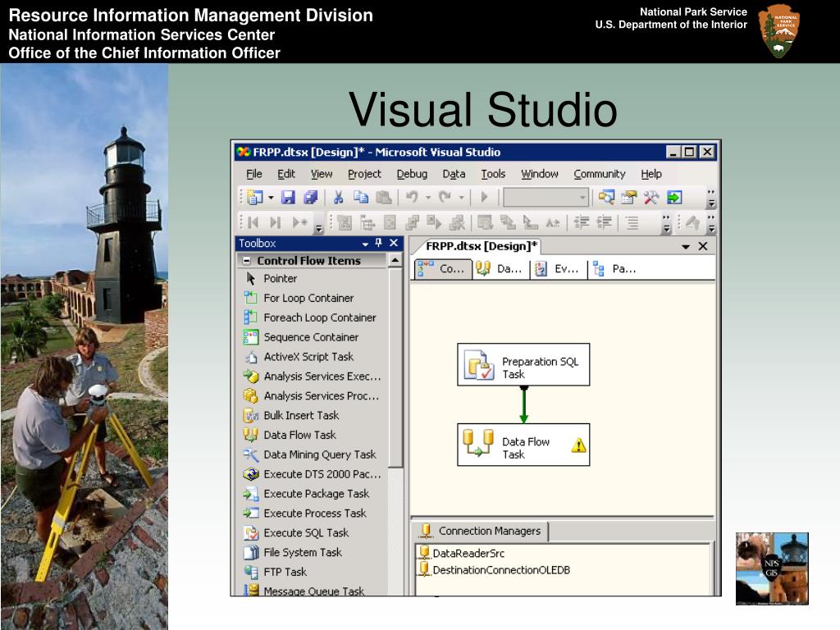Click the New Project toolbar icon
This screenshot has height=630, width=840.
pyautogui.click(x=255, y=198)
